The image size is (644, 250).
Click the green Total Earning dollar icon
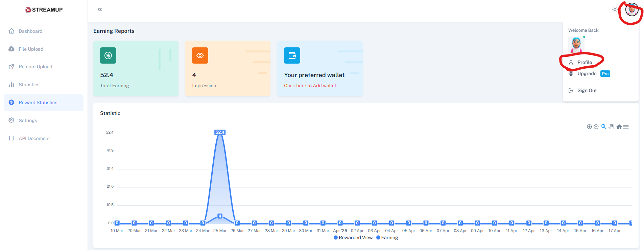click(x=108, y=55)
